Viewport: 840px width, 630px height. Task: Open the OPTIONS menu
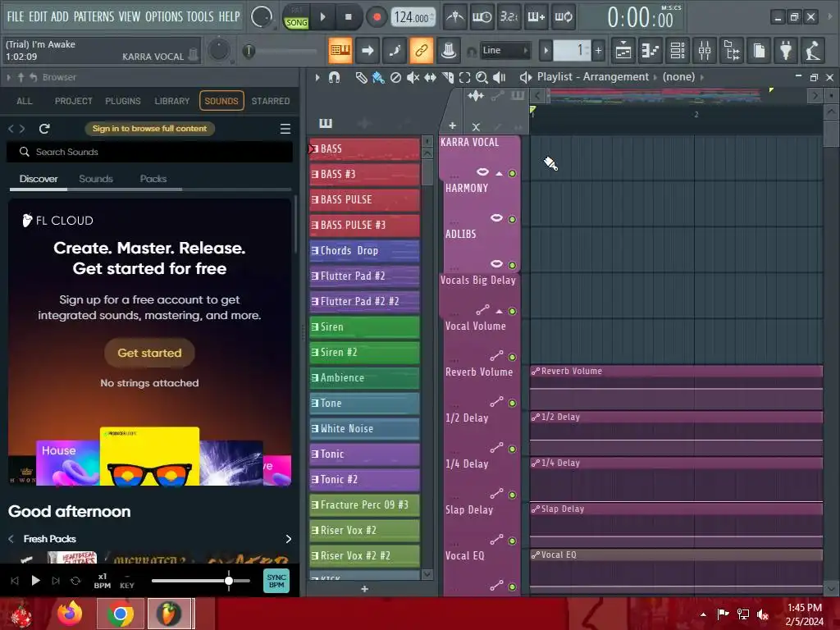[x=164, y=16]
